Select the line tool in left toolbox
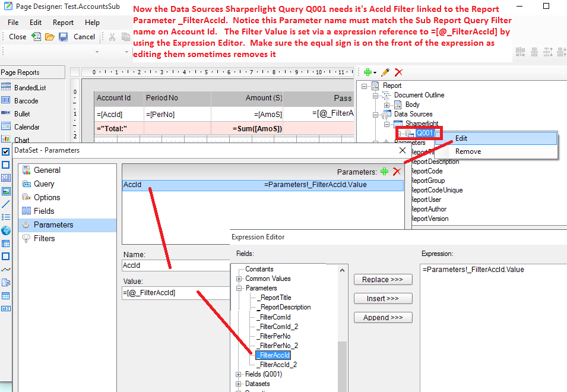This screenshot has height=392, width=567. point(6,204)
